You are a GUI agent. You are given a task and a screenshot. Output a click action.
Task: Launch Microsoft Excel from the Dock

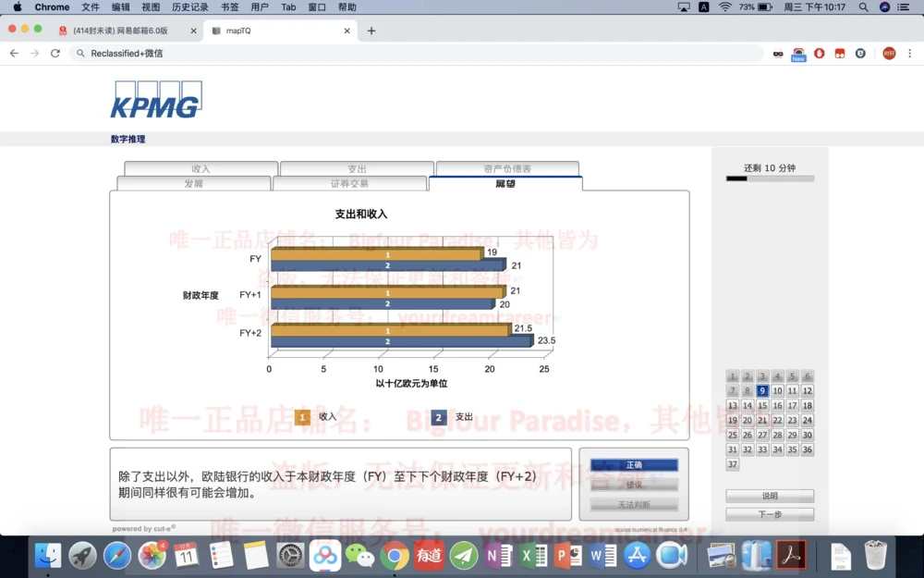533,556
